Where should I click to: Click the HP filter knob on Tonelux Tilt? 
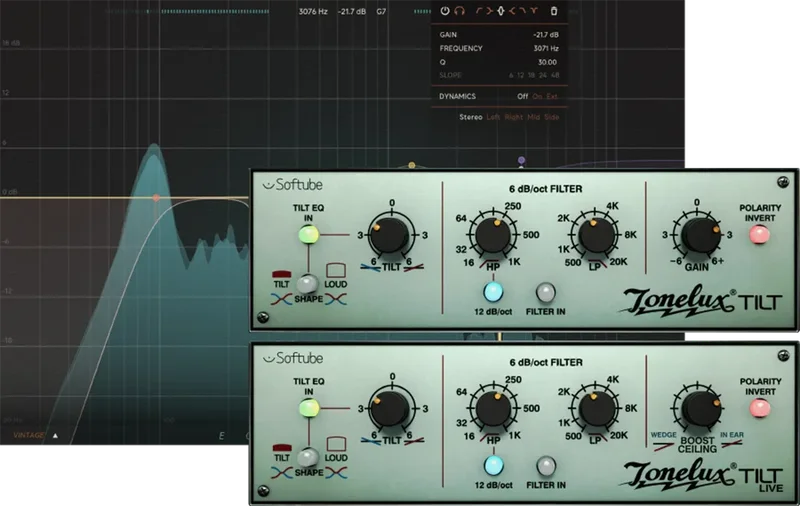coord(493,235)
